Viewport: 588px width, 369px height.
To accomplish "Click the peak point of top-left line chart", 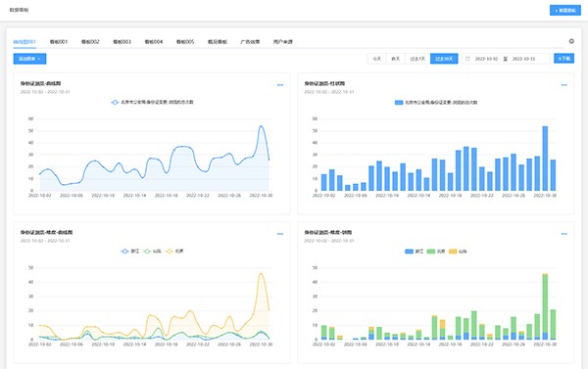I will click(x=261, y=126).
